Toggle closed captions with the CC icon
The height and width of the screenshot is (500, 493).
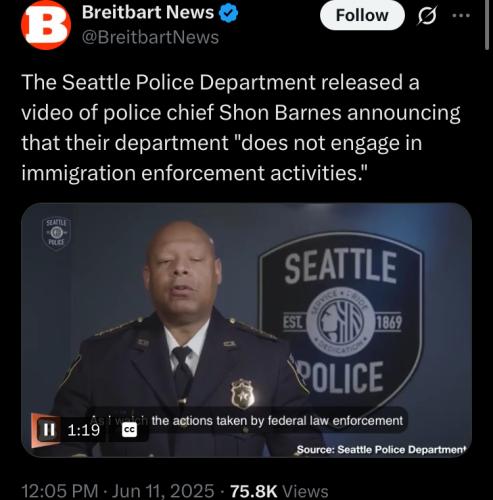pos(129,430)
